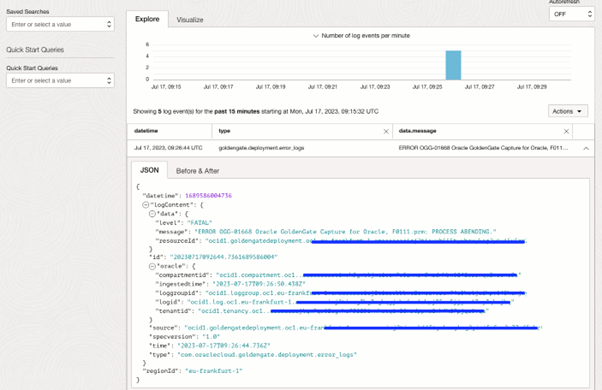Collapse the expanded log row chevron

(x=586, y=148)
